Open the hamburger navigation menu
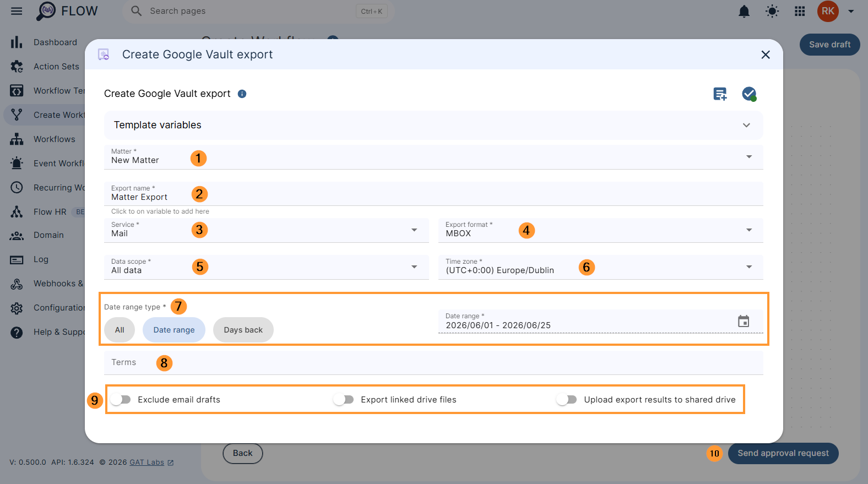The image size is (868, 484). click(x=17, y=11)
